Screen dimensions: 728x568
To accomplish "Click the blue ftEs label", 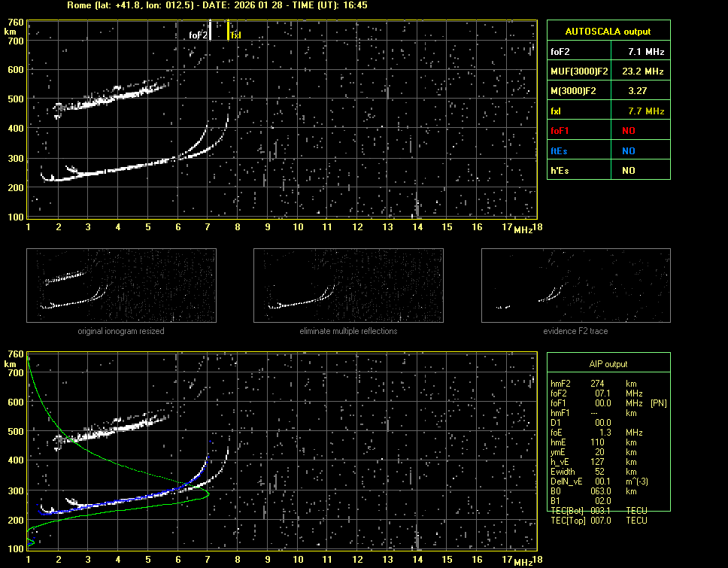I will pyautogui.click(x=560, y=150).
